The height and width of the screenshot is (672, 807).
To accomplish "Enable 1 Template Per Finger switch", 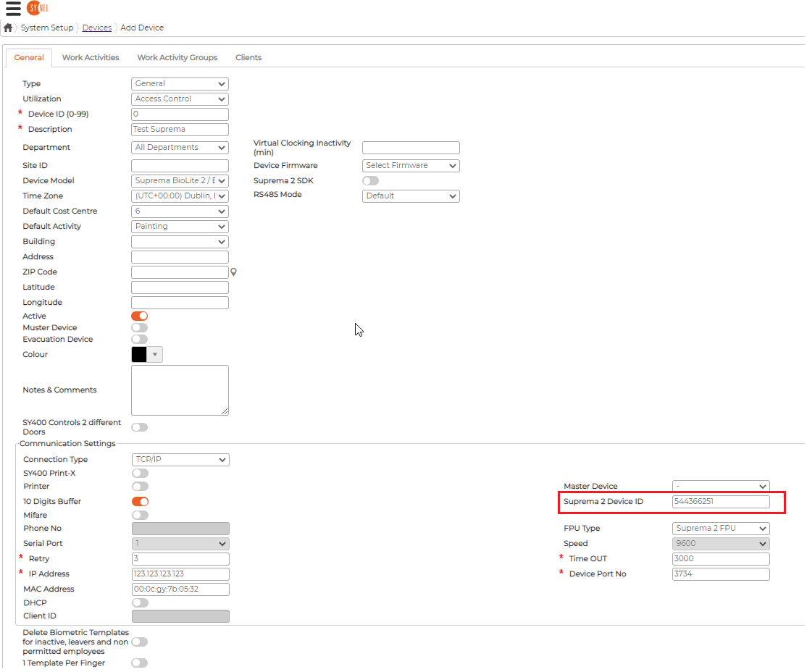I will tap(140, 663).
